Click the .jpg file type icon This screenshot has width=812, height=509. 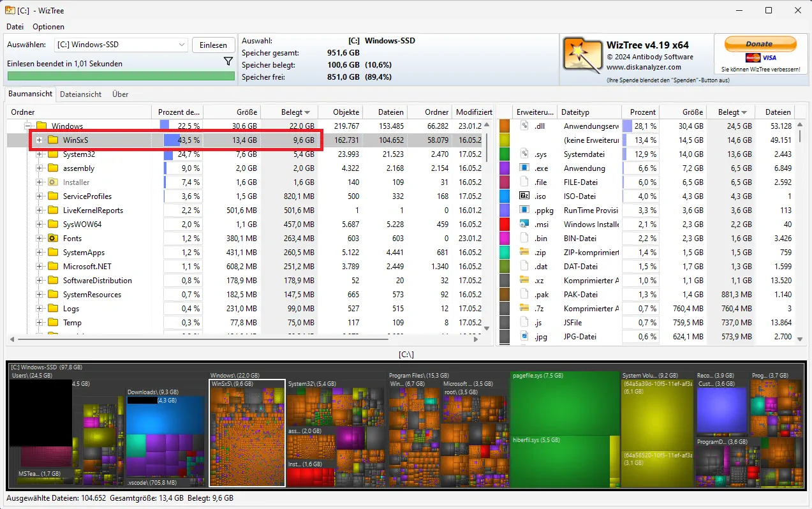pyautogui.click(x=525, y=337)
